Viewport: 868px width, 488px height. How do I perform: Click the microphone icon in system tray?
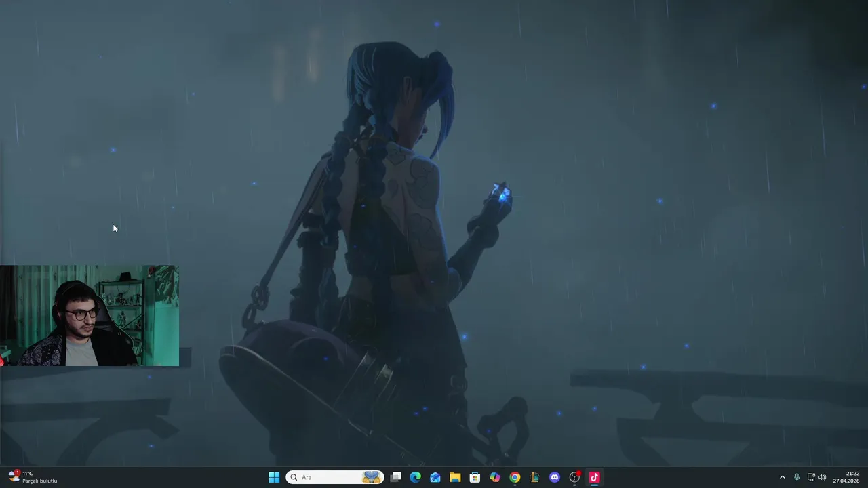pos(797,477)
